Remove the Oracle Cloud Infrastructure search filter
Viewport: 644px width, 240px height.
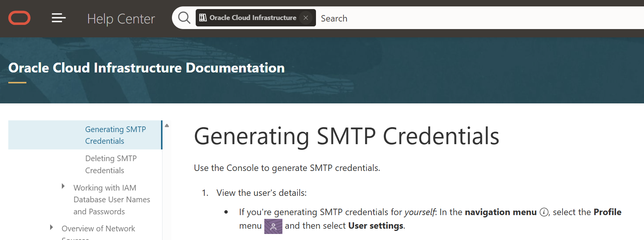306,18
